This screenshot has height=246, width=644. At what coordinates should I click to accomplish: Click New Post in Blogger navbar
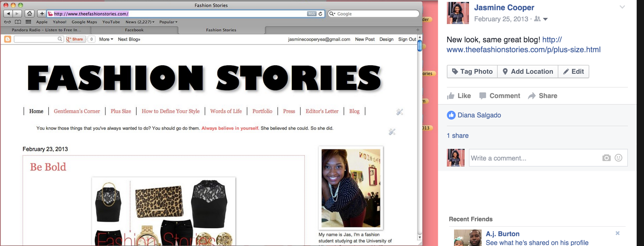365,39
